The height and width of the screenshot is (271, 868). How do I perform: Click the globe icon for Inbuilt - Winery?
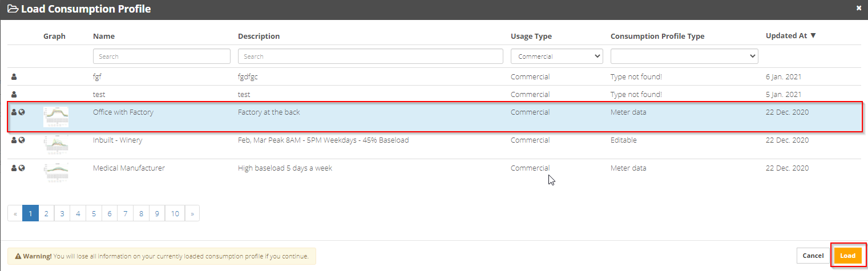tap(22, 140)
